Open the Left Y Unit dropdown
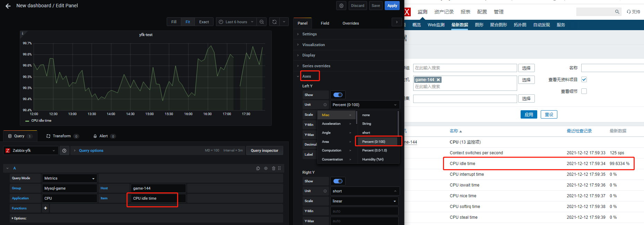 pyautogui.click(x=365, y=105)
